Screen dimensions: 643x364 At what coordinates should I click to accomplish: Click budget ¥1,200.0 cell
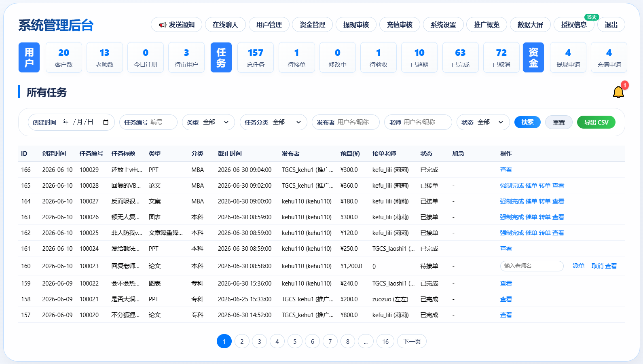351,266
